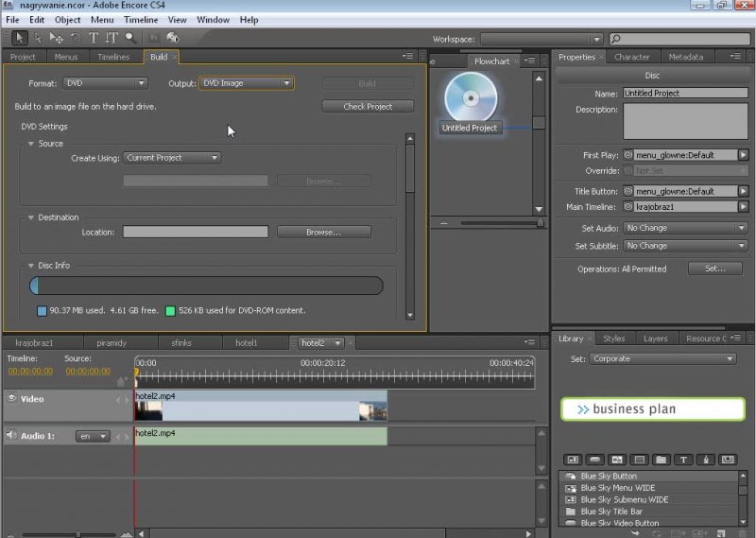Screen dimensions: 756x538
Task: Mute the Audio 1 track speaker
Action: click(x=12, y=436)
